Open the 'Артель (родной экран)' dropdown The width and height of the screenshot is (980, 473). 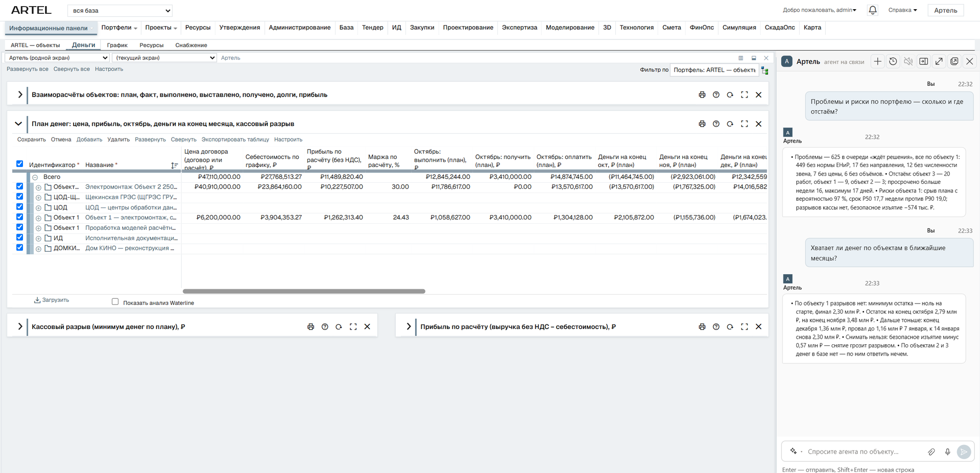57,58
